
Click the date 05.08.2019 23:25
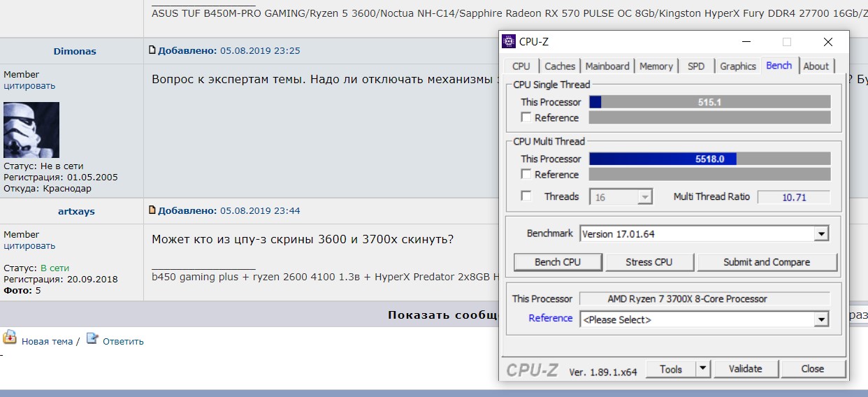pos(260,51)
